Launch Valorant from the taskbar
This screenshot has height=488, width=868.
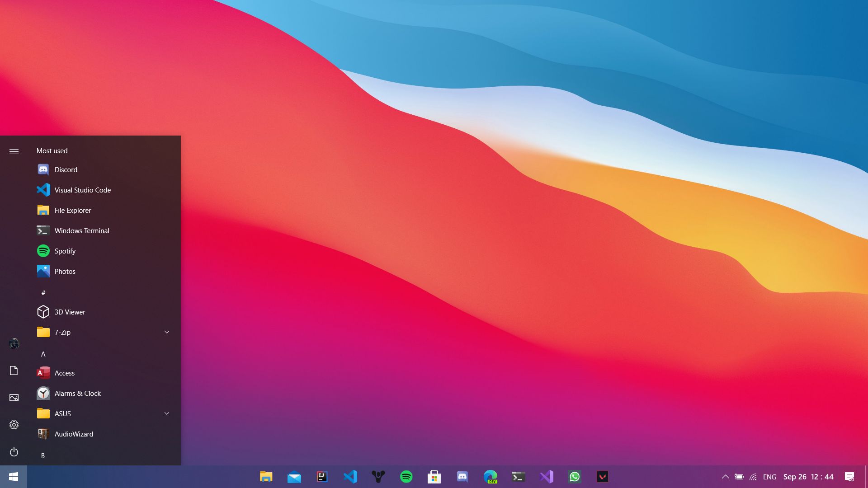point(603,476)
